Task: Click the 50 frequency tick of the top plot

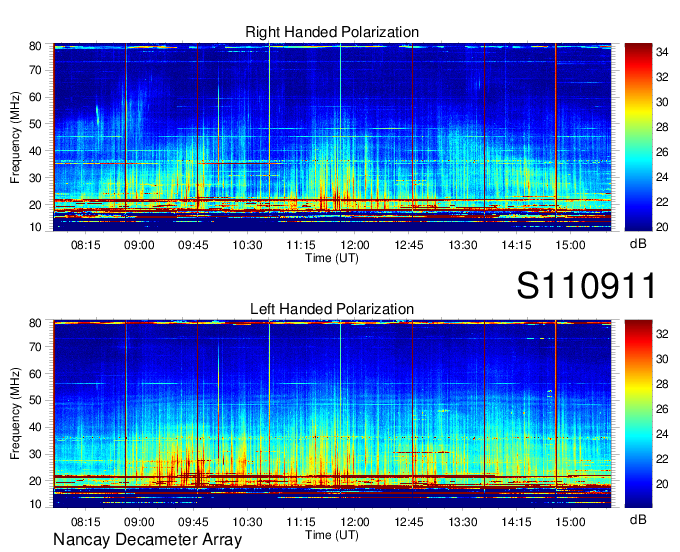Action: click(x=35, y=124)
